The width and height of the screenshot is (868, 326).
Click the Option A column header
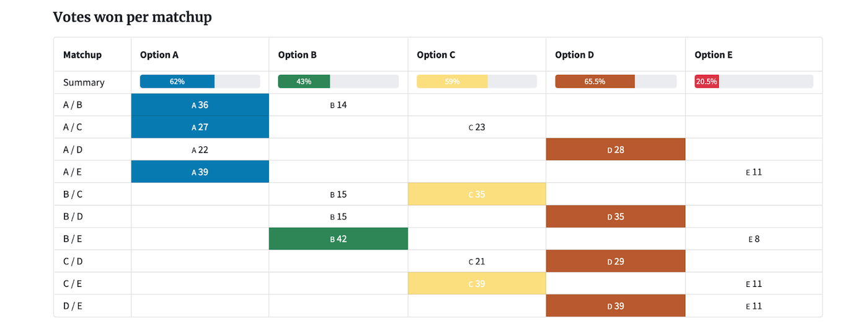coord(159,55)
